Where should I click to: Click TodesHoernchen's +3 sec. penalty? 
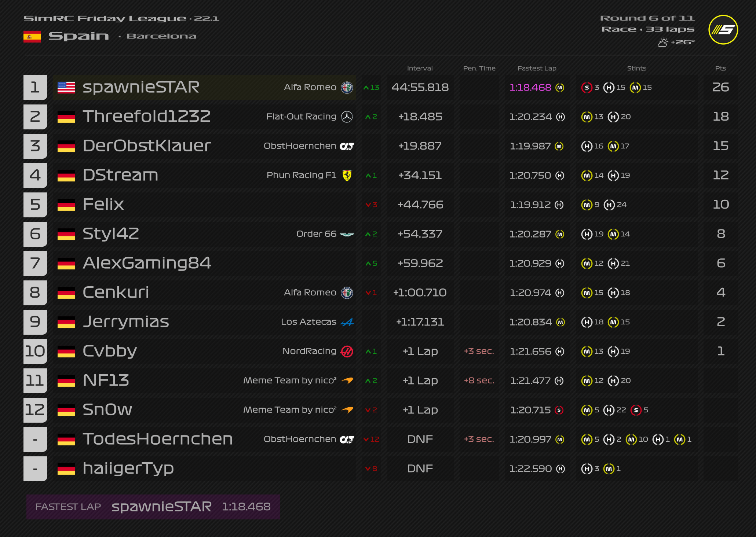point(479,439)
